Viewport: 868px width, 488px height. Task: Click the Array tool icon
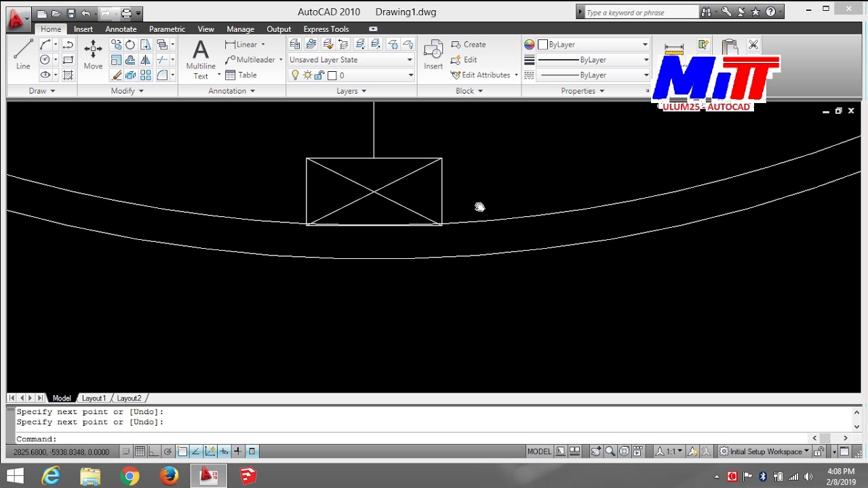point(145,75)
